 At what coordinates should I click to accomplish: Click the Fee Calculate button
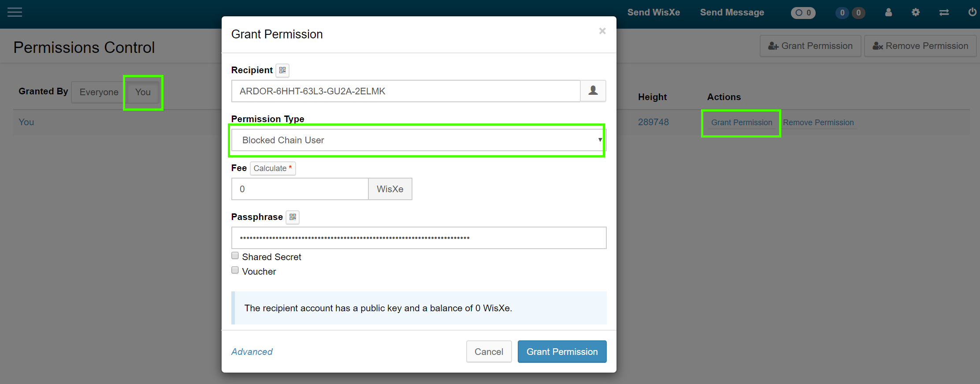pyautogui.click(x=272, y=168)
